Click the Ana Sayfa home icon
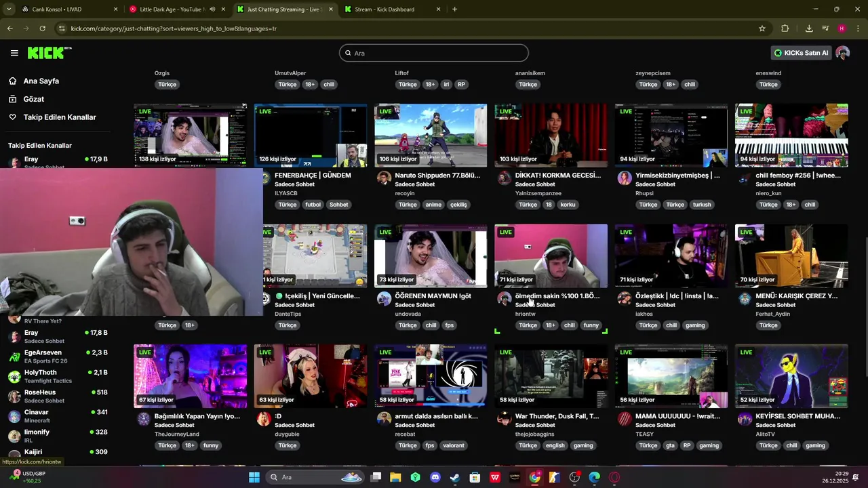868x488 pixels. point(12,81)
